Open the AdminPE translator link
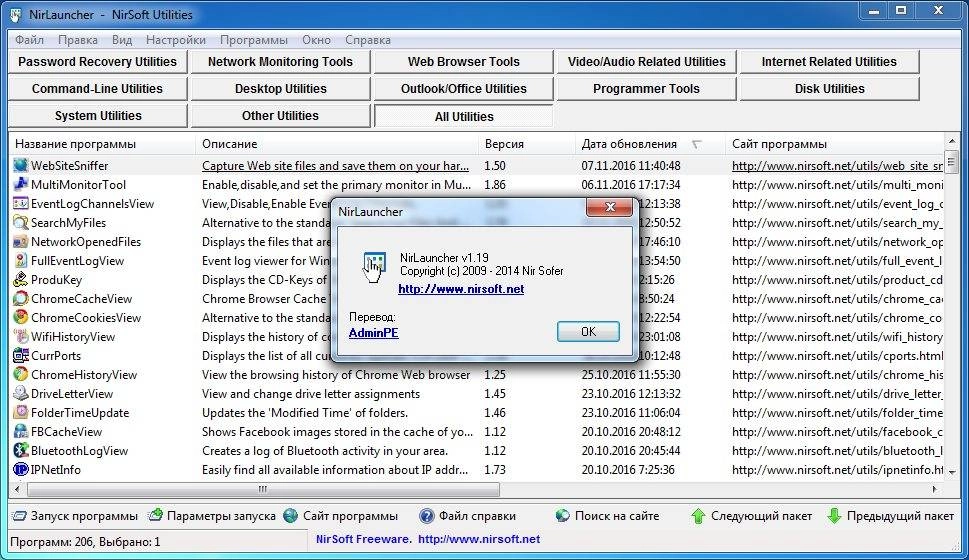 [373, 333]
